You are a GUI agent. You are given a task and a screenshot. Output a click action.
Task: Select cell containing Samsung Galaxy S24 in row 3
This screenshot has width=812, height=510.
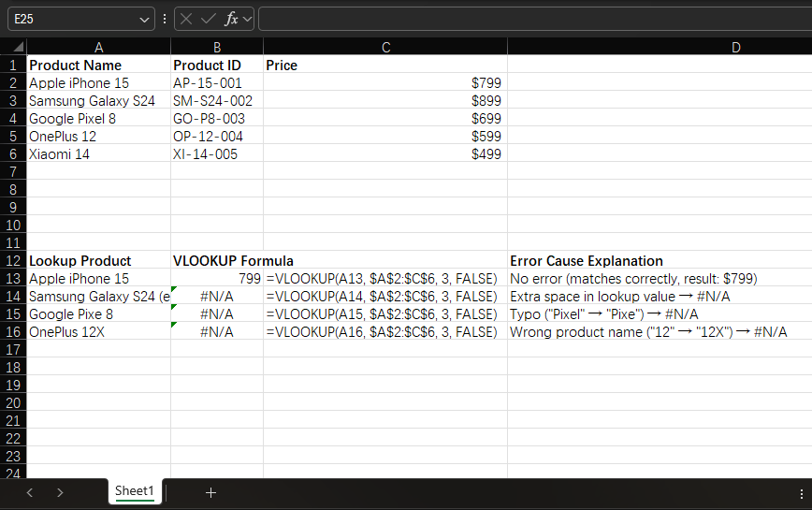[x=98, y=101]
